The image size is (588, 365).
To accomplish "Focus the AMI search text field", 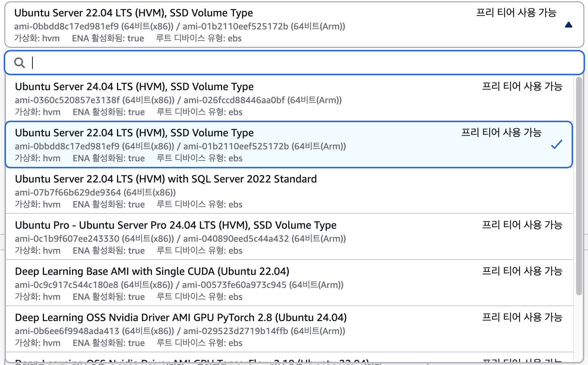I will click(x=298, y=63).
